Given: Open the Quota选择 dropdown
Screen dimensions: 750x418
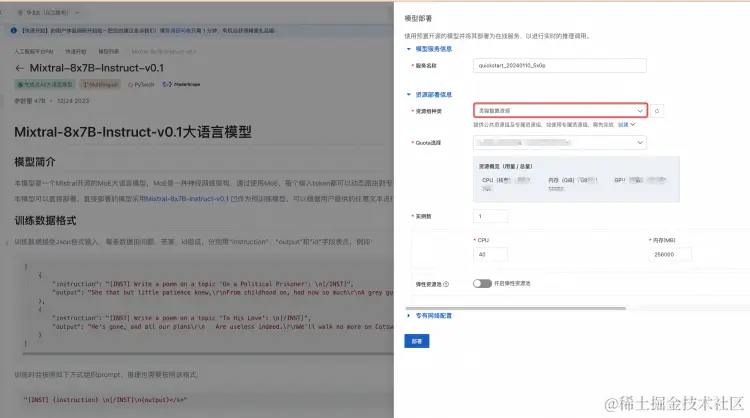Looking at the screenshot, I should pyautogui.click(x=560, y=143).
